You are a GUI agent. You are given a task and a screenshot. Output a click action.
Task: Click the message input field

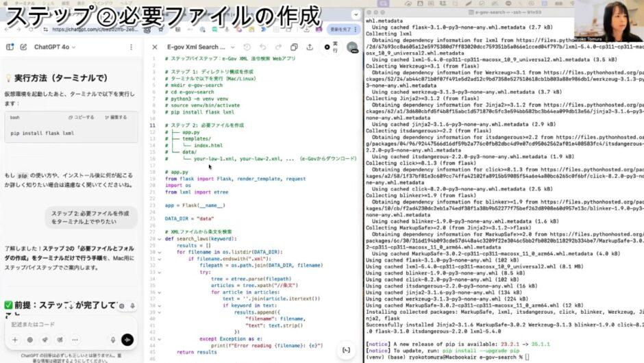click(x=62, y=324)
